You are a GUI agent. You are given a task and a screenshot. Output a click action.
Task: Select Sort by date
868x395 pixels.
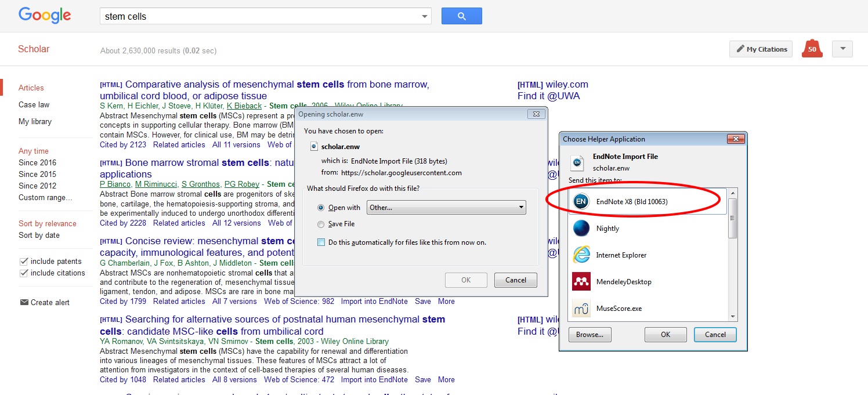[x=39, y=235]
